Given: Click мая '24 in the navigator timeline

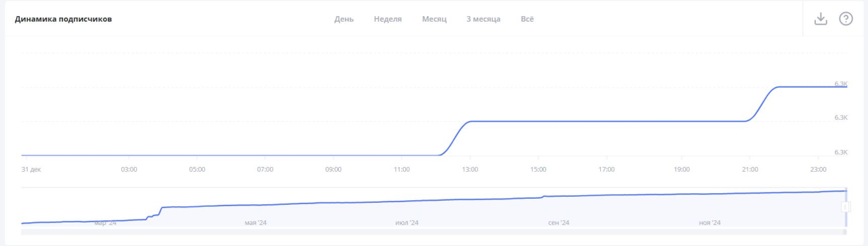Looking at the screenshot, I should click(255, 223).
